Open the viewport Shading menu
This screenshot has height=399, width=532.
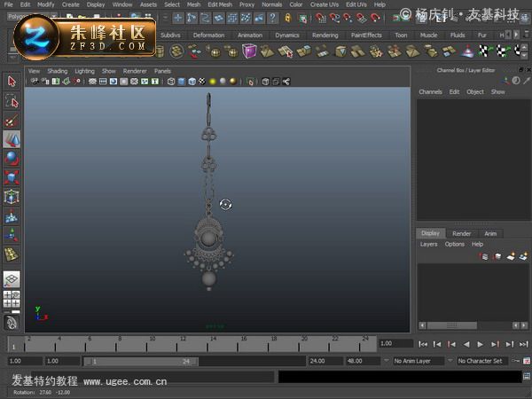pos(58,71)
